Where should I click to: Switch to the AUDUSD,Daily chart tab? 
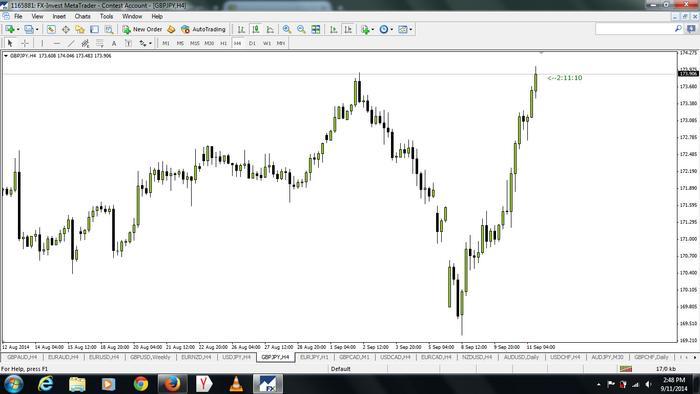pyautogui.click(x=521, y=357)
